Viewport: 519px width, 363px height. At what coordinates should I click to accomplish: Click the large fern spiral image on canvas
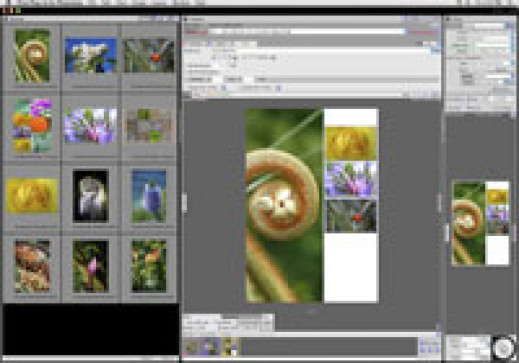pyautogui.click(x=284, y=205)
